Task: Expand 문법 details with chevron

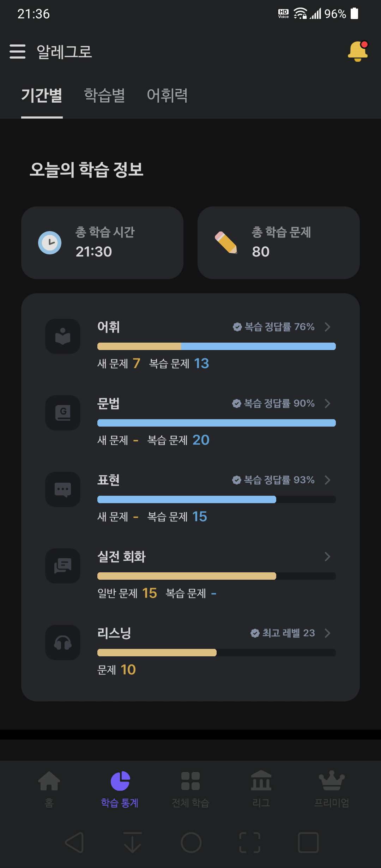Action: point(327,403)
